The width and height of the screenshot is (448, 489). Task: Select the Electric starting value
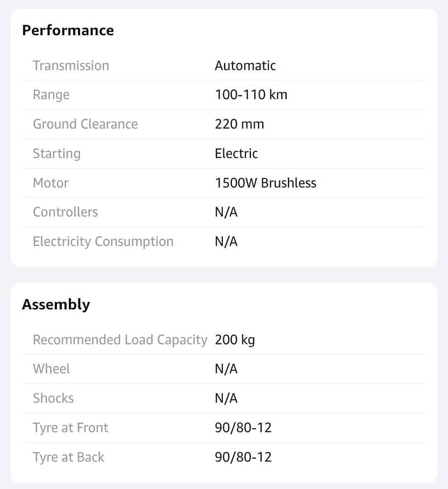click(x=236, y=153)
